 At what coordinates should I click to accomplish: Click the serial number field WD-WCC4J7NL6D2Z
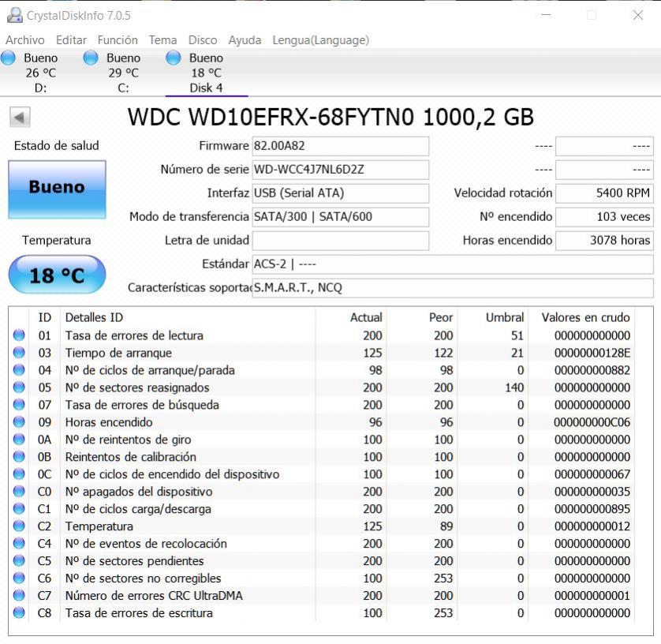(341, 170)
